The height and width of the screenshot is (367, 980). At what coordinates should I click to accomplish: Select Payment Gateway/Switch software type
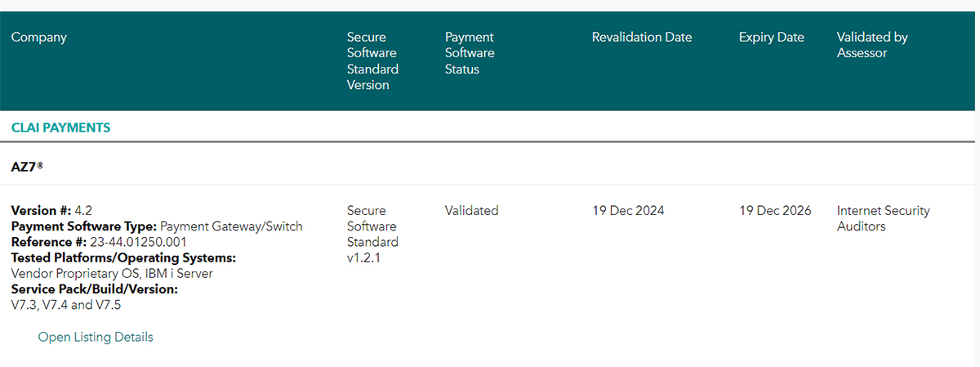(231, 226)
